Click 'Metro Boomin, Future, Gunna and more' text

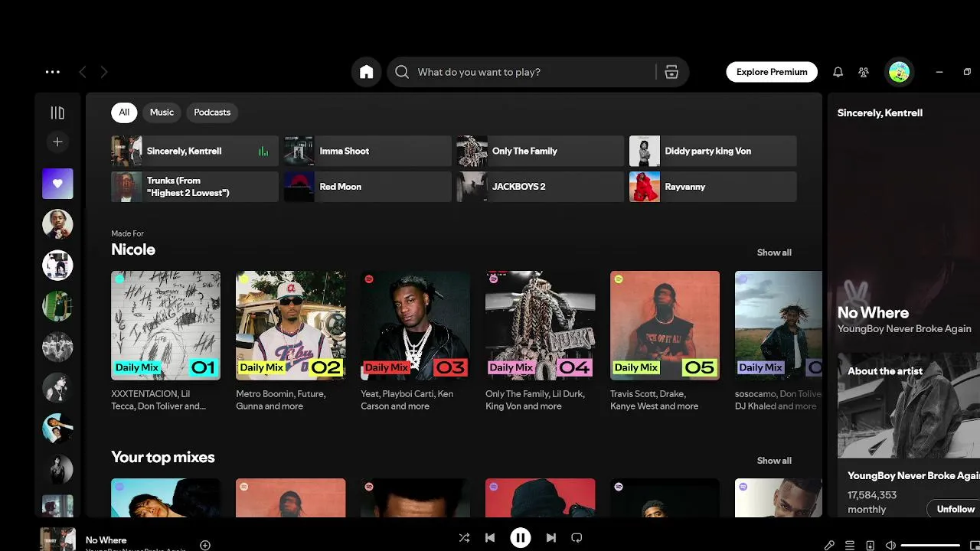click(x=281, y=400)
